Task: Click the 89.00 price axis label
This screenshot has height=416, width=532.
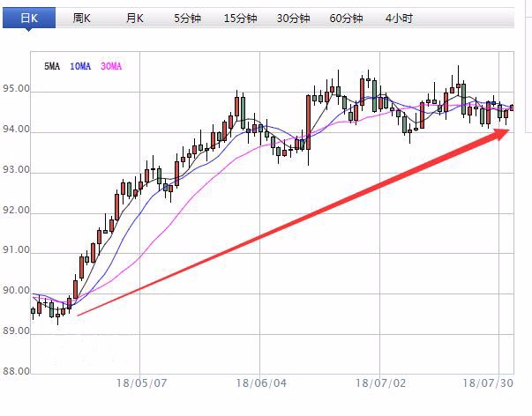Action: 16,331
